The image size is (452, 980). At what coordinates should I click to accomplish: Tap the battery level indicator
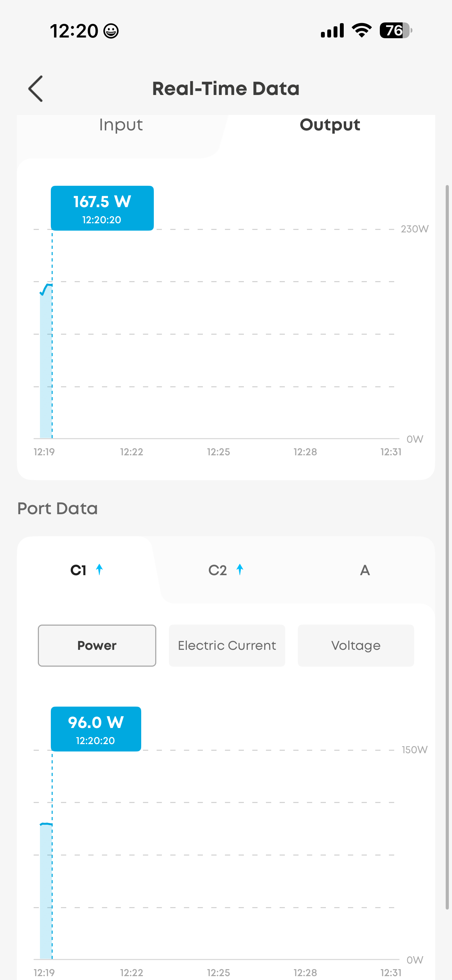(395, 30)
